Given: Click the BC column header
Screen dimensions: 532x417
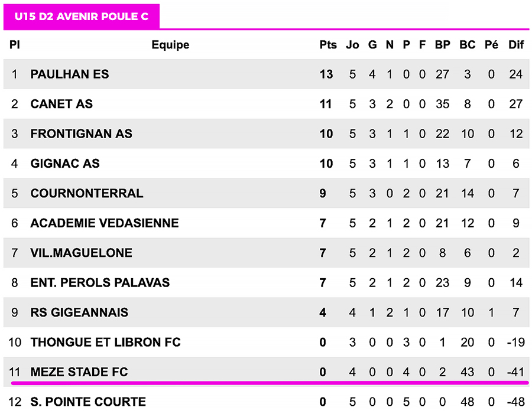Looking at the screenshot, I should pyautogui.click(x=467, y=45).
